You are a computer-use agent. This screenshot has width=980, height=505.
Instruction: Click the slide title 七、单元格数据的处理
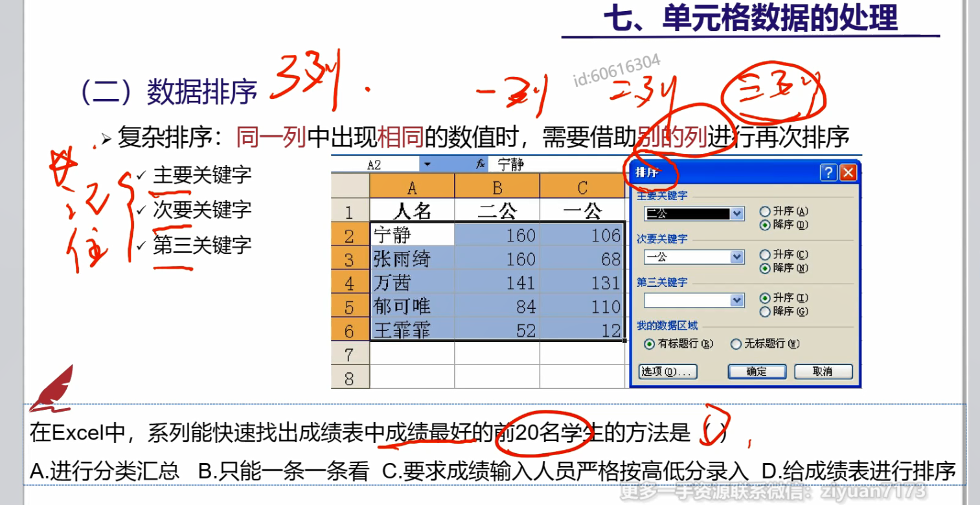[751, 18]
